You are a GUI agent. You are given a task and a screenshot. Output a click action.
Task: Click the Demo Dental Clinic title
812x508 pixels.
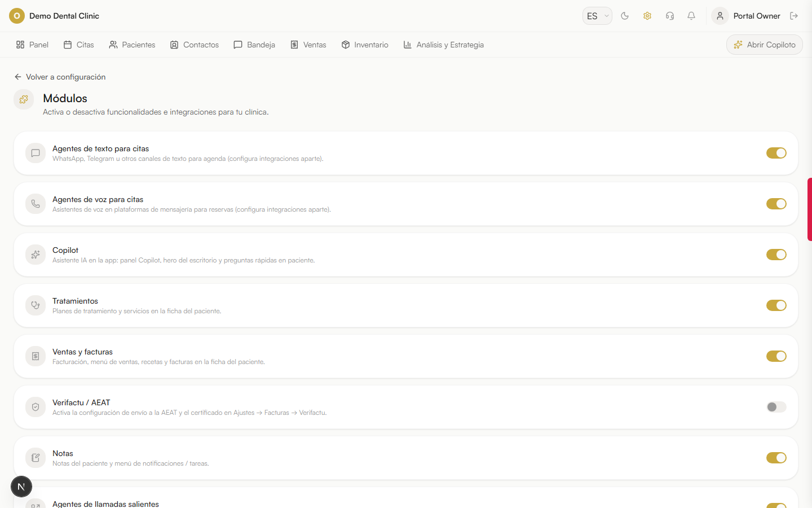tap(64, 16)
